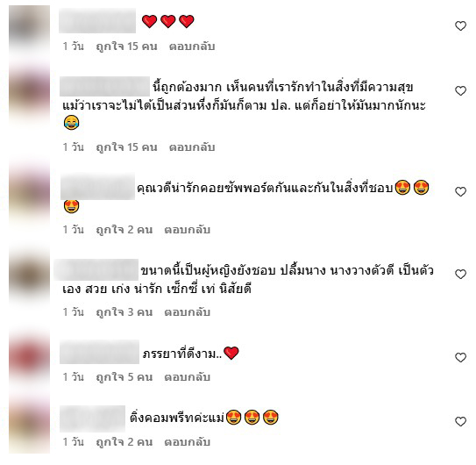Screen dimensions: 476x465
Task: View 3 likes on the นิสัยดี comment
Action: click(x=124, y=312)
